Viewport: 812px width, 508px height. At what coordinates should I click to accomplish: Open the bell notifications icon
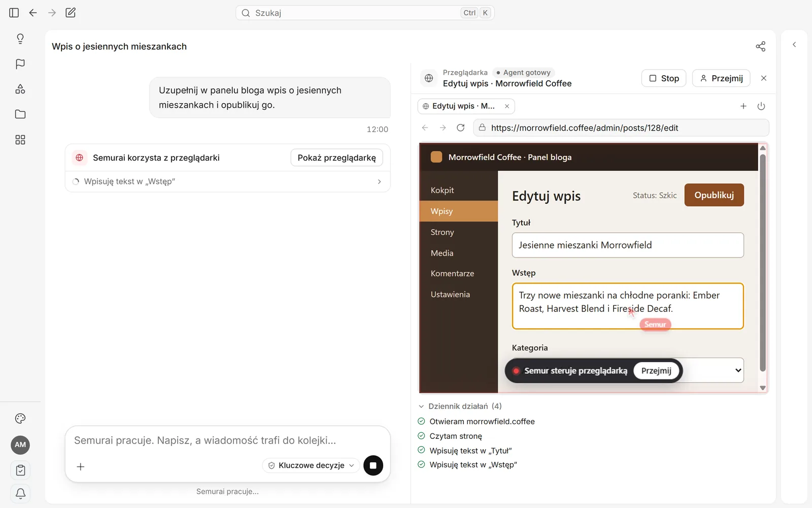tap(20, 493)
